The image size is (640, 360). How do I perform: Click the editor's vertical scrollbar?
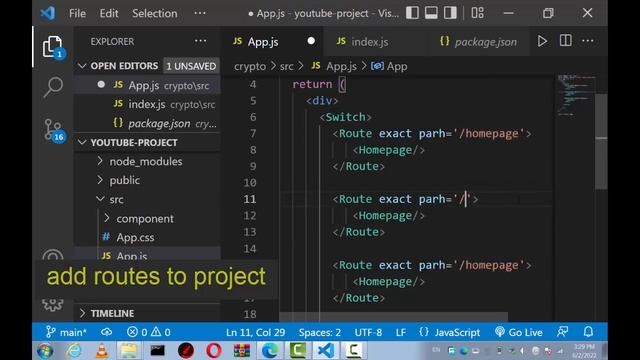click(x=601, y=141)
